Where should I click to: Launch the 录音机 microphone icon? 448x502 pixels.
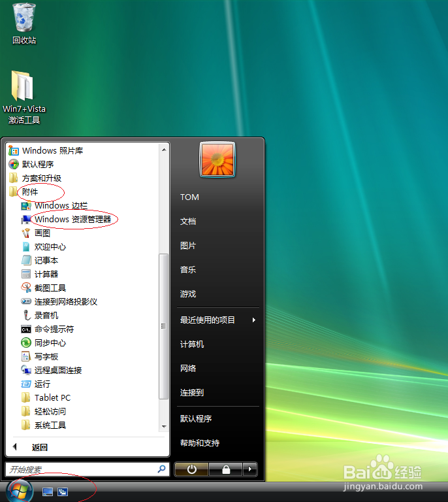26,315
